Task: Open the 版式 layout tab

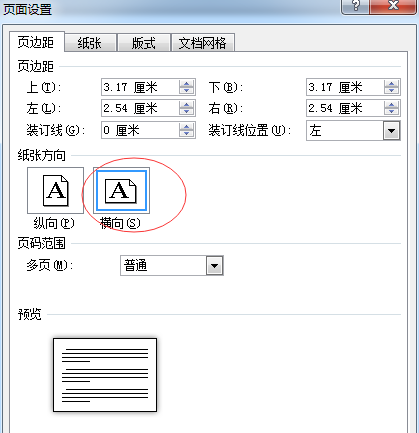Action: (x=143, y=43)
